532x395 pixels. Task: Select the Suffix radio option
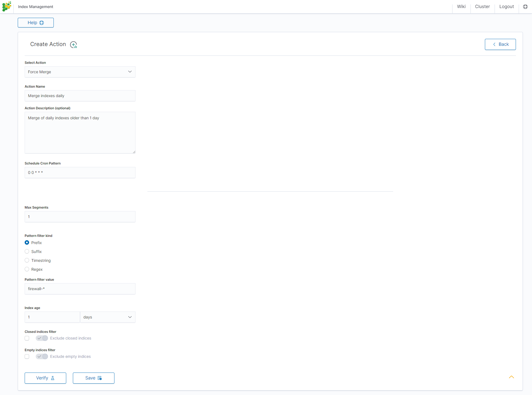(x=27, y=252)
